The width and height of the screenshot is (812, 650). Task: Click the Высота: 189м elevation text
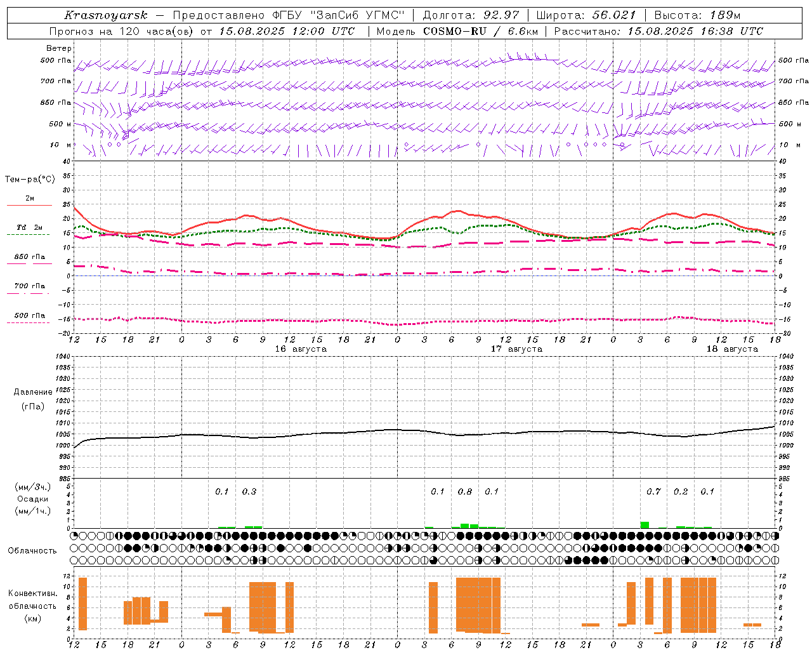click(x=697, y=15)
